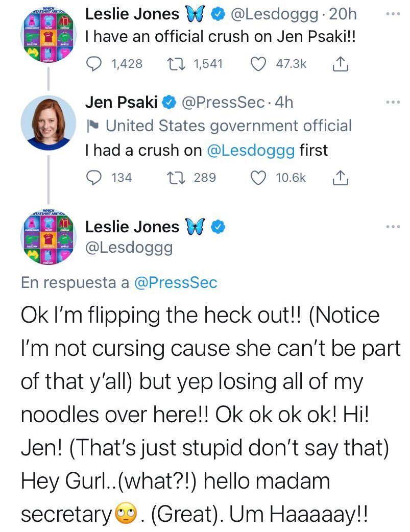Like Jen Psaki's crush reply
The image size is (410, 532).
tap(259, 178)
